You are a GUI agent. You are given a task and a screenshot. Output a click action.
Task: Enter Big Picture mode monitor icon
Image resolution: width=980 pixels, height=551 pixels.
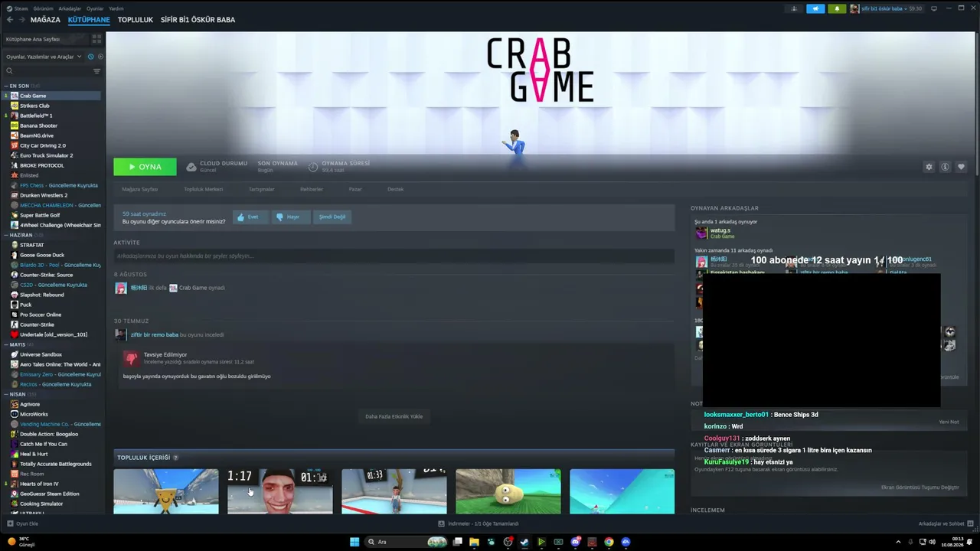click(934, 8)
